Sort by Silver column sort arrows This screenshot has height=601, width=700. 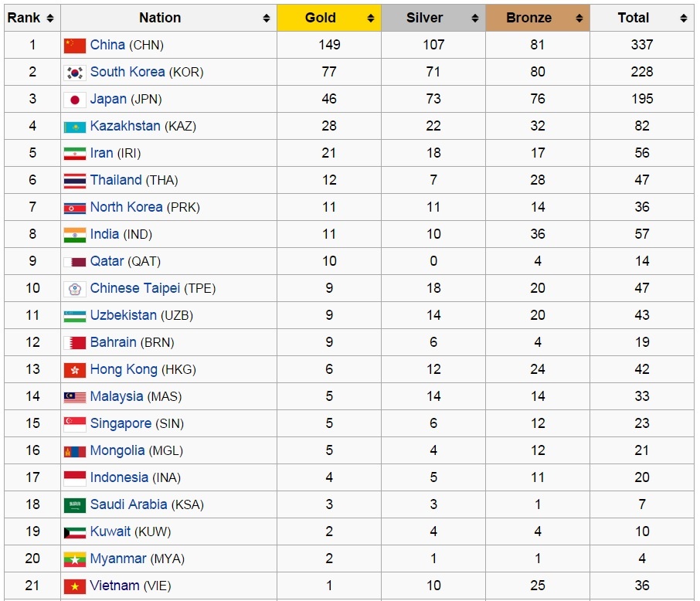click(475, 18)
